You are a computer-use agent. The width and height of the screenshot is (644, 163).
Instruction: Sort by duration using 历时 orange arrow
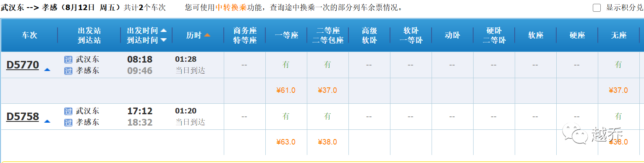[207, 35]
